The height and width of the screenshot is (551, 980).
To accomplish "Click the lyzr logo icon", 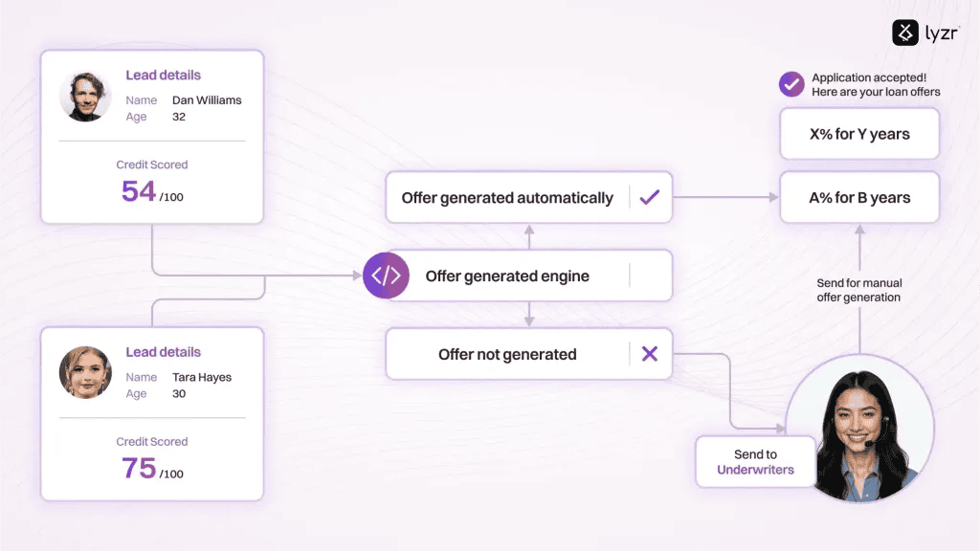I will click(x=904, y=33).
